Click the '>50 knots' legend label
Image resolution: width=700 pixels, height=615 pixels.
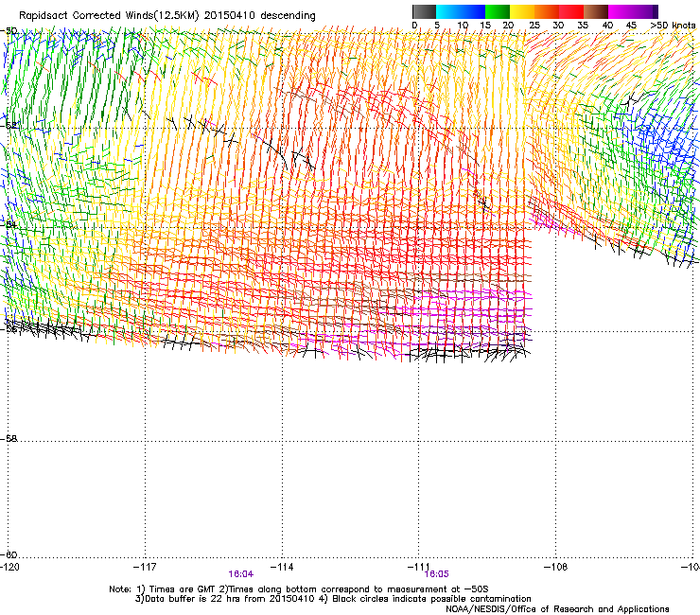[673, 26]
